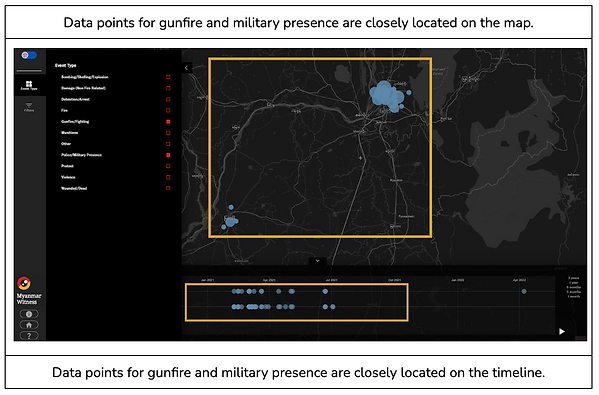599x395 pixels.
Task: Collapse the side panel with left chevron
Action: point(186,68)
